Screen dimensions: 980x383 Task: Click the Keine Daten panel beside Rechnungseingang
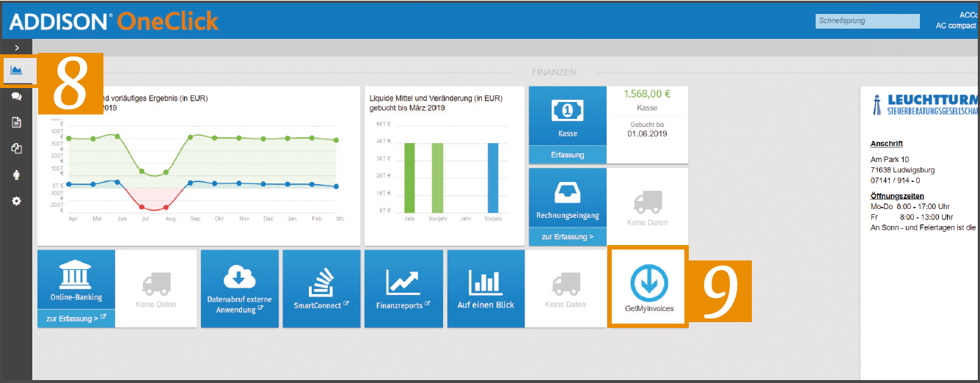point(647,207)
